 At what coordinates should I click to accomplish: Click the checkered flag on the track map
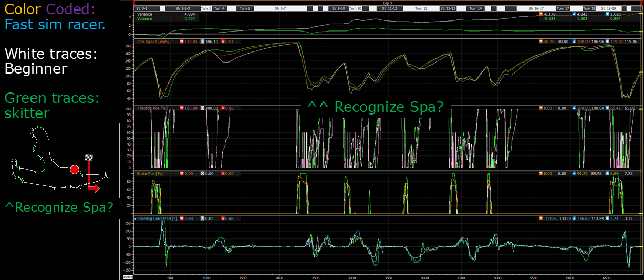[89, 158]
